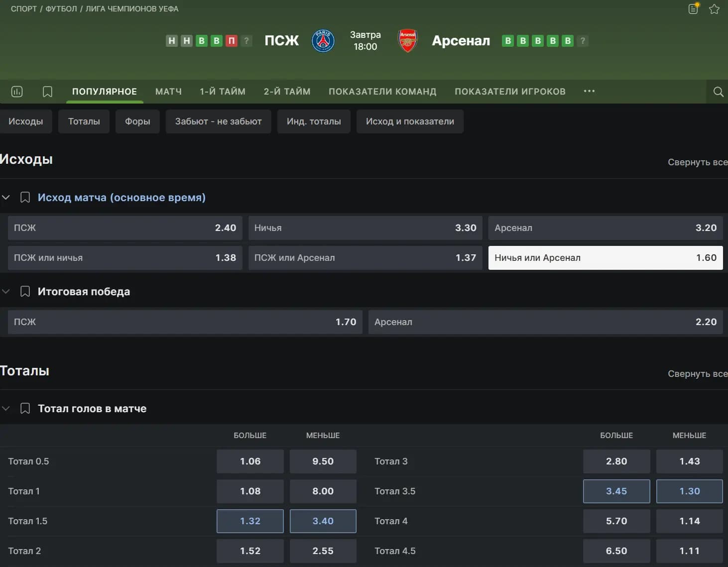This screenshot has height=567, width=728.
Task: Open the 2-й тайм tab
Action: point(287,92)
